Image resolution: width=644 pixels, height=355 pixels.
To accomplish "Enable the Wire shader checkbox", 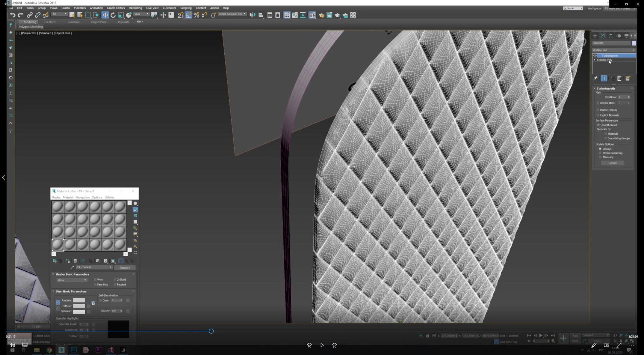I will tap(95, 279).
